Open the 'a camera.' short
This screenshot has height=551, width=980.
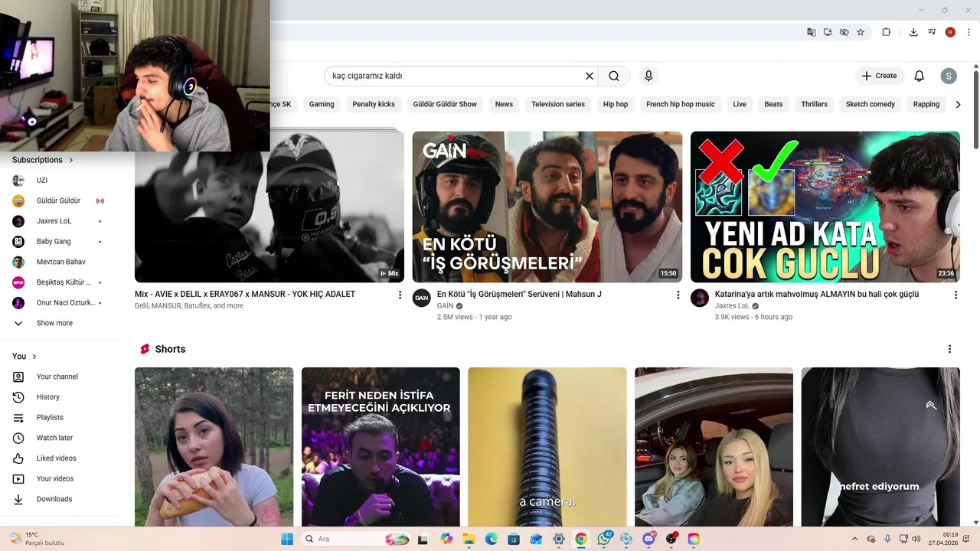pos(547,447)
